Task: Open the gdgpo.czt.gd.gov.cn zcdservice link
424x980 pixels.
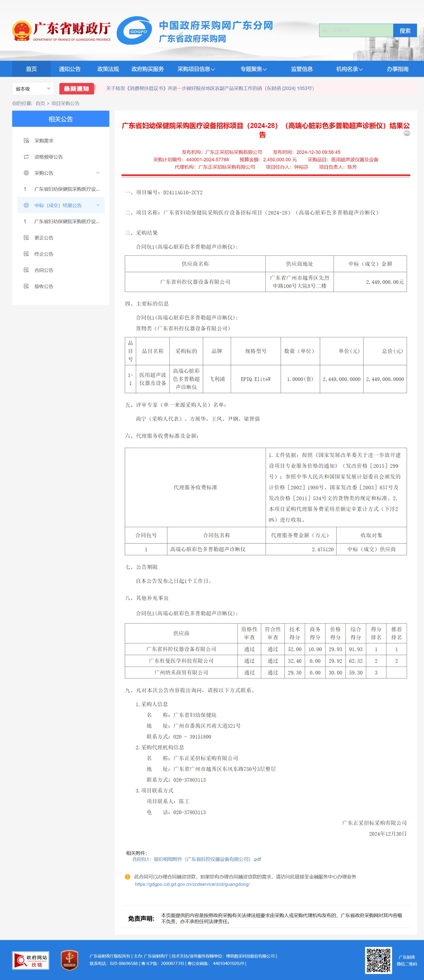Action: pos(192,884)
